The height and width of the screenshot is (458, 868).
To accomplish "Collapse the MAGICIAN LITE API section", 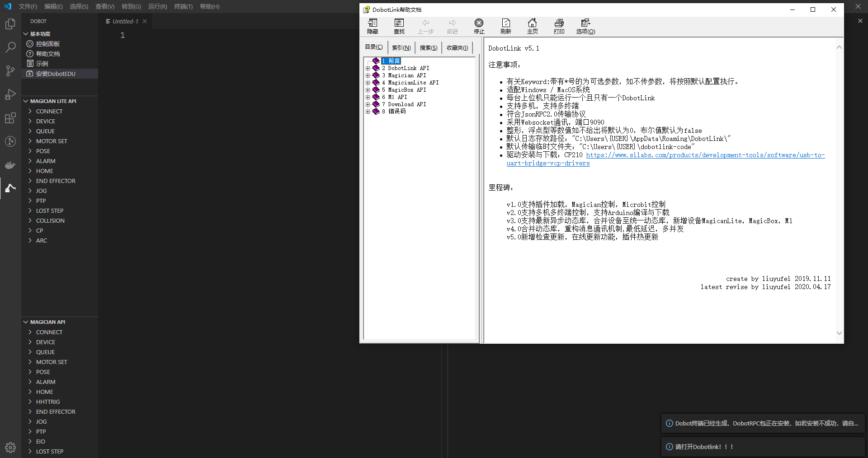I will 60,101.
